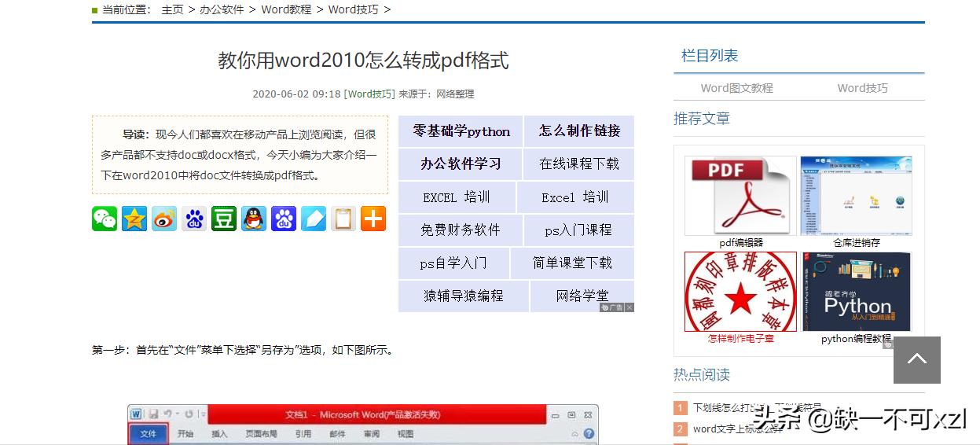Click the blue Baidu paw share icon
This screenshot has height=445, width=980.
[x=284, y=218]
